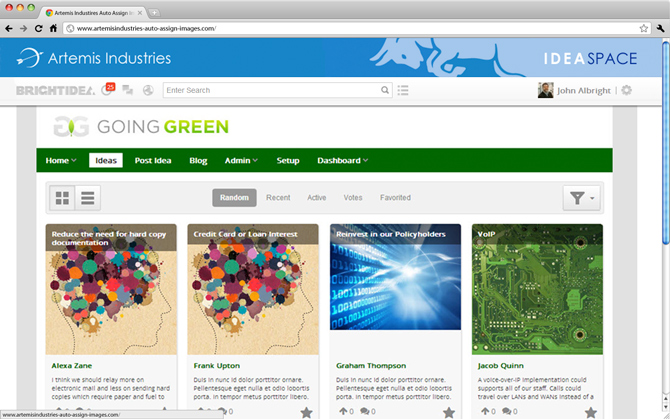
Task: Open the Post Idea page
Action: click(x=153, y=161)
